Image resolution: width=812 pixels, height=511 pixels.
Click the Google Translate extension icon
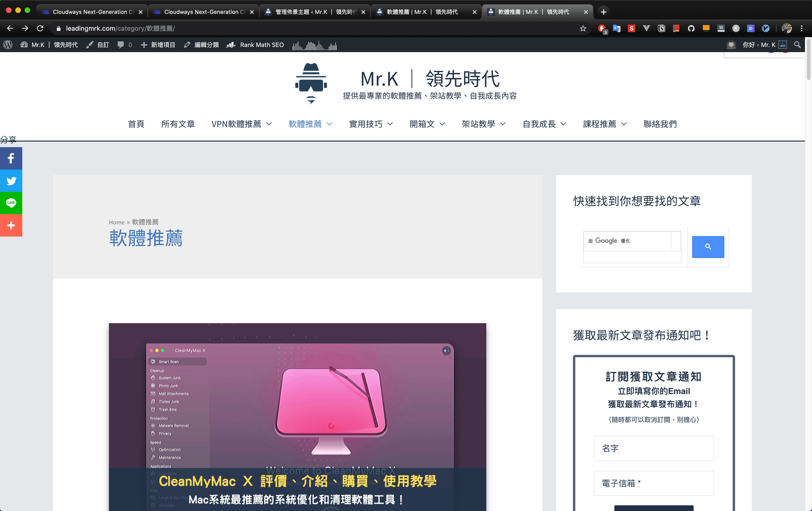(x=617, y=28)
